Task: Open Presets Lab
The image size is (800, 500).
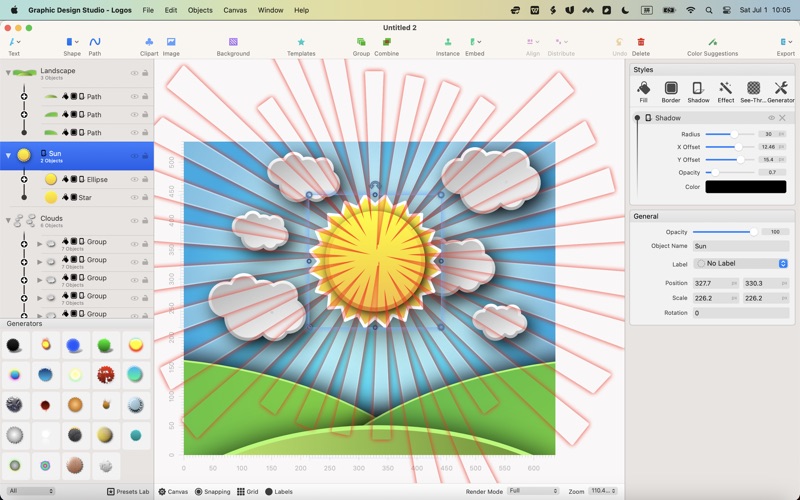Action: click(x=128, y=491)
